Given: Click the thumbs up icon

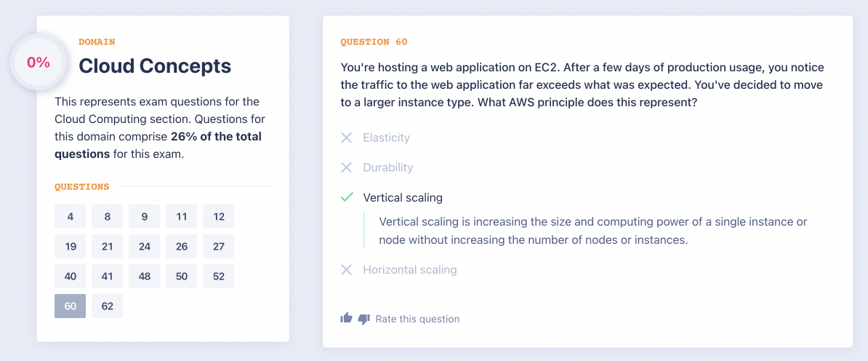Looking at the screenshot, I should tap(346, 319).
